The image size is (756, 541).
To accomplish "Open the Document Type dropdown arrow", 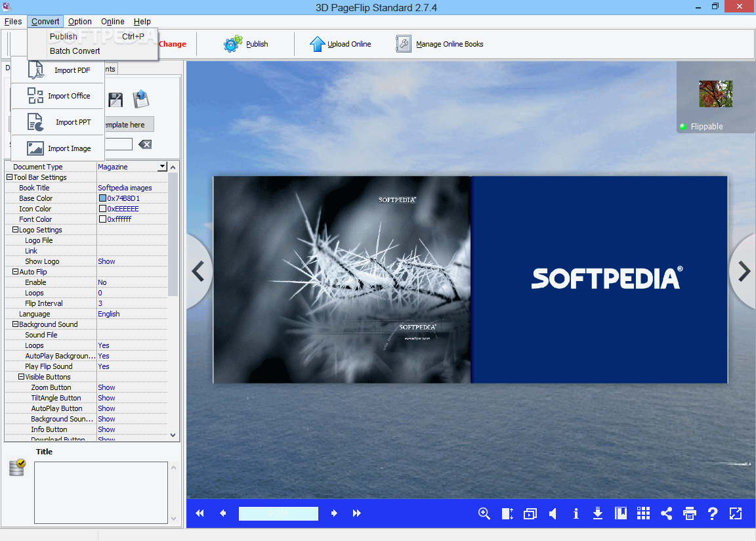I will point(163,167).
